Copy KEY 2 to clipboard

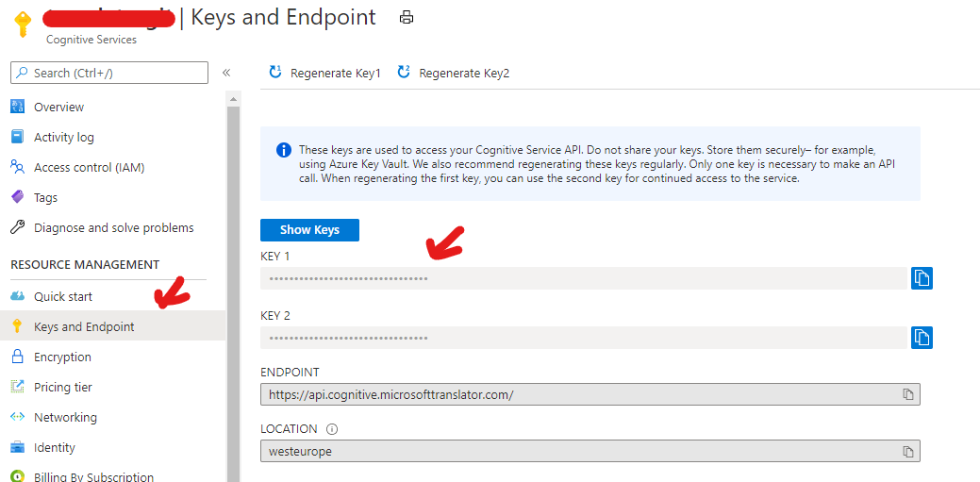[x=922, y=338]
